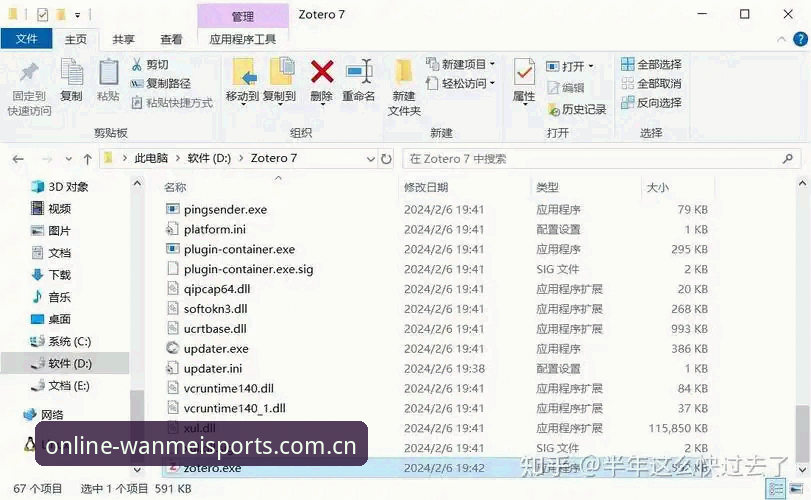Image resolution: width=811 pixels, height=500 pixels.
Task: Click the blue Help question-mark icon
Action: [800, 39]
